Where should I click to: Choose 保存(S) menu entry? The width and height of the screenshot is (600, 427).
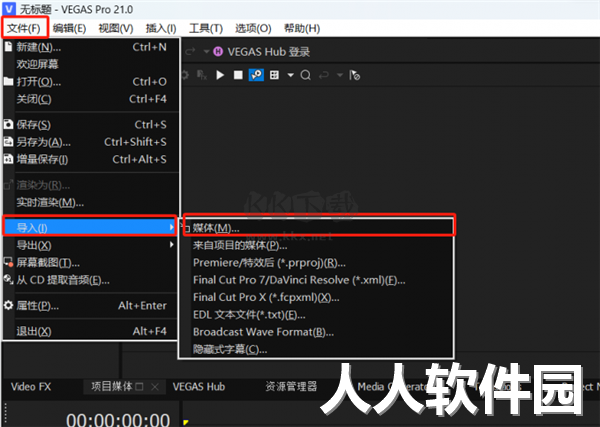point(91,124)
